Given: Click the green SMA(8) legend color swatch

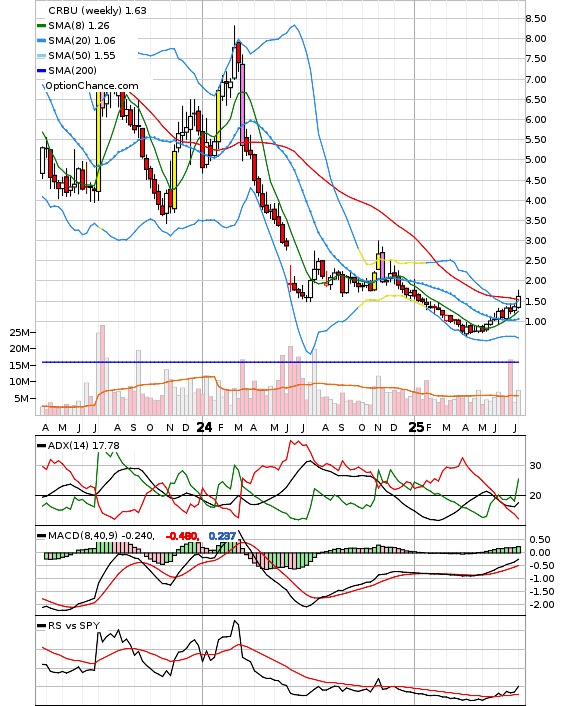Looking at the screenshot, I should 41,26.
